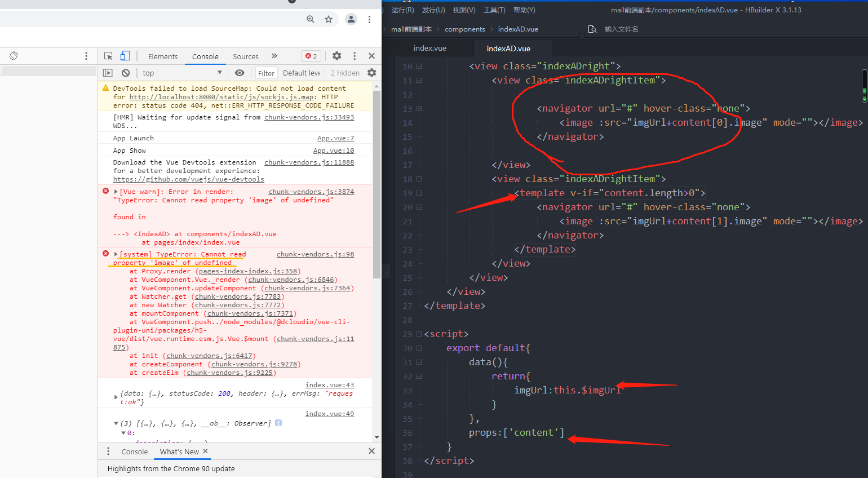The height and width of the screenshot is (478, 868).
Task: Fold the script block at line 29
Action: (419, 334)
